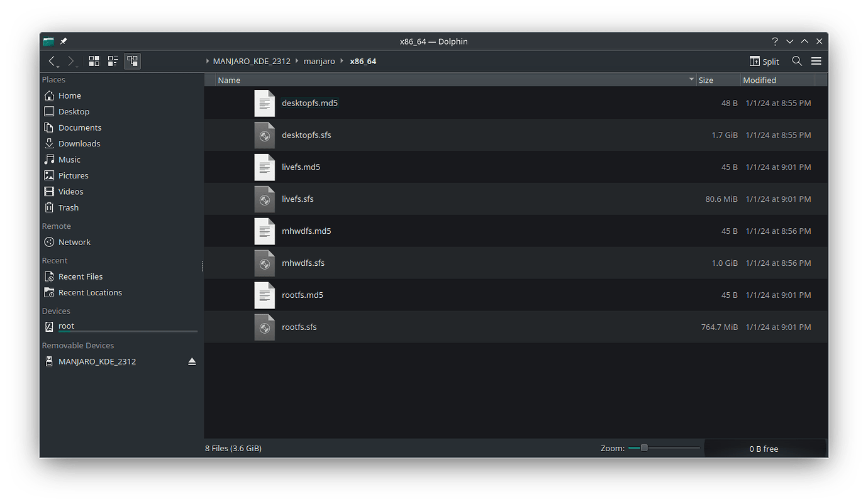Expand breadcrumb arrow before manjaro
Screen dimensions: 868x504
pyautogui.click(x=297, y=61)
